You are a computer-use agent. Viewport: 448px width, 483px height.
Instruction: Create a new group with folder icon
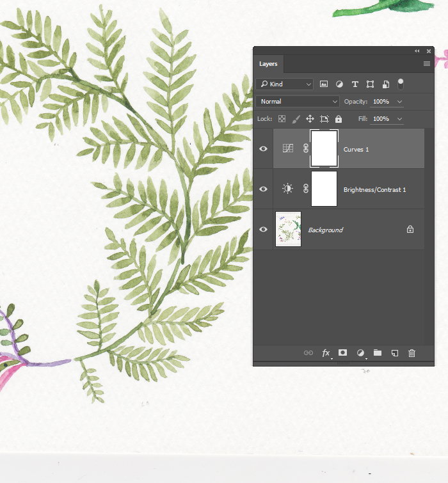click(x=378, y=352)
